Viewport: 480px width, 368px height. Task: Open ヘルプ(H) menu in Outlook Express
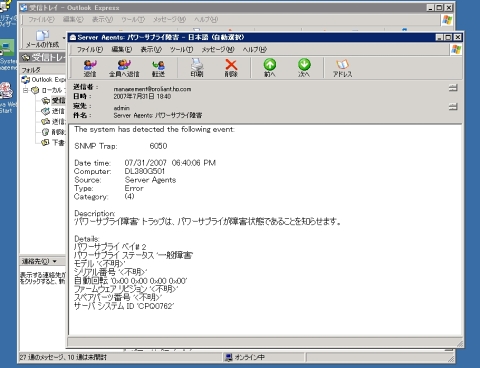pyautogui.click(x=206, y=20)
